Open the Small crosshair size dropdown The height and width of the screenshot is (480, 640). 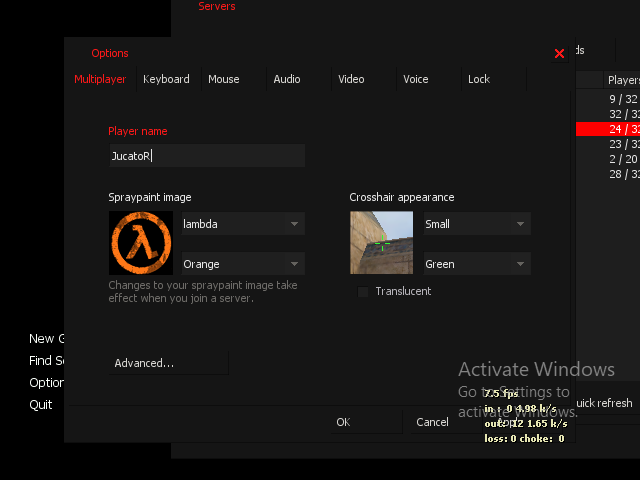tap(477, 224)
